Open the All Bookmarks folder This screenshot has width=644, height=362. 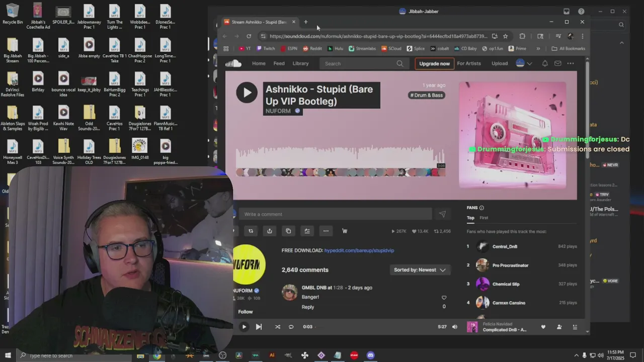tap(569, 49)
